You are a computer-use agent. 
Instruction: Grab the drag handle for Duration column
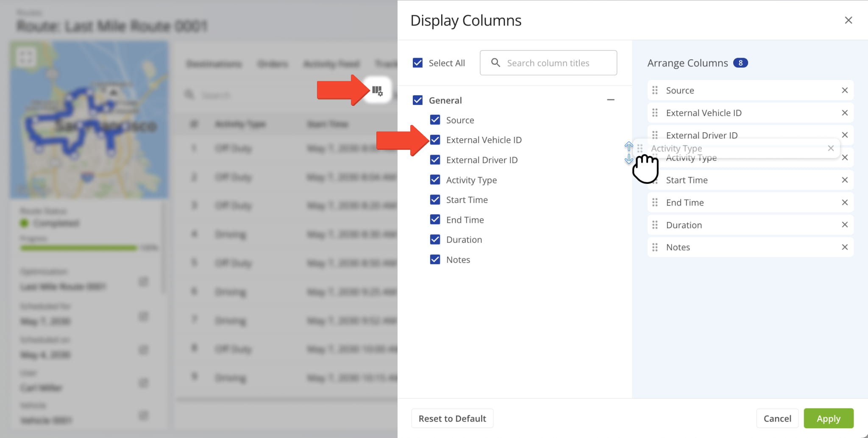(655, 225)
